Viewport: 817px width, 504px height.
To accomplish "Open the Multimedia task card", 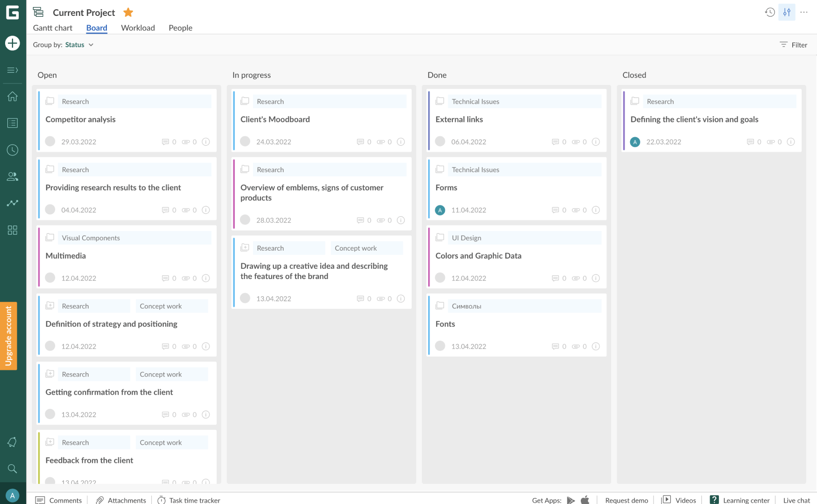I will point(127,257).
